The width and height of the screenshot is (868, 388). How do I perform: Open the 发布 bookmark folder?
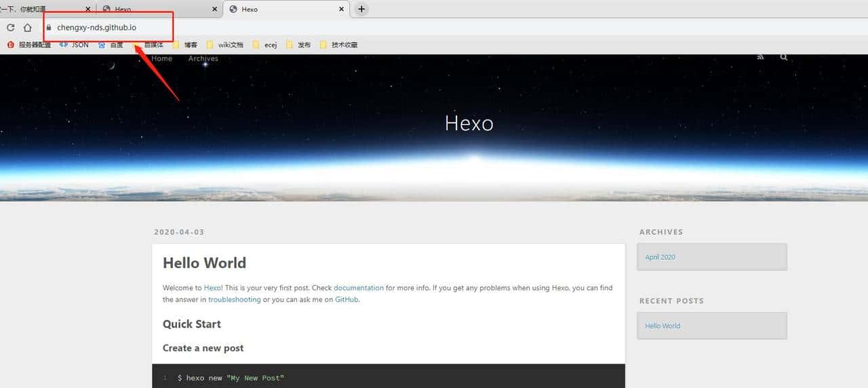pos(298,45)
